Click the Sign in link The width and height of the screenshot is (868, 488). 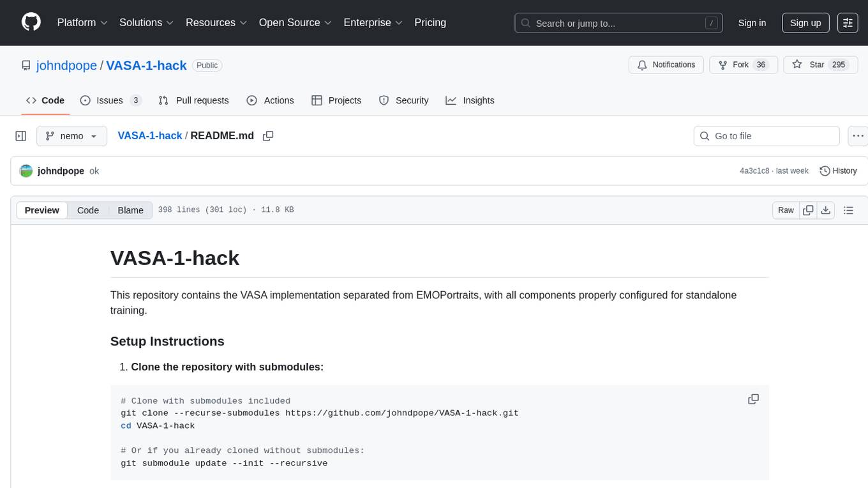(752, 23)
